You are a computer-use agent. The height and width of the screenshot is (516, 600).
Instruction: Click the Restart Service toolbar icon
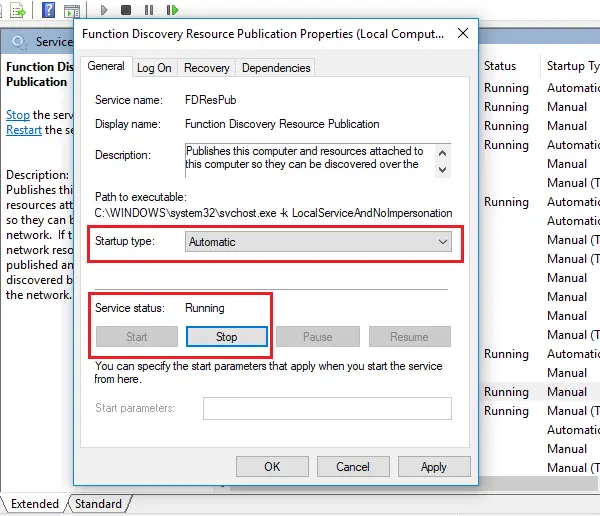[x=172, y=10]
